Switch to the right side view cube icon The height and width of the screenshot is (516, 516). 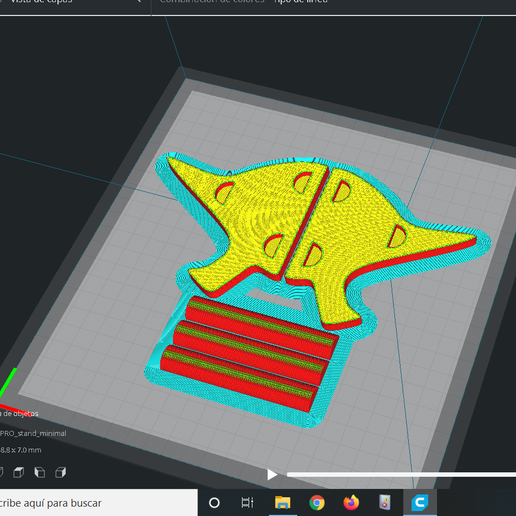[x=60, y=472]
